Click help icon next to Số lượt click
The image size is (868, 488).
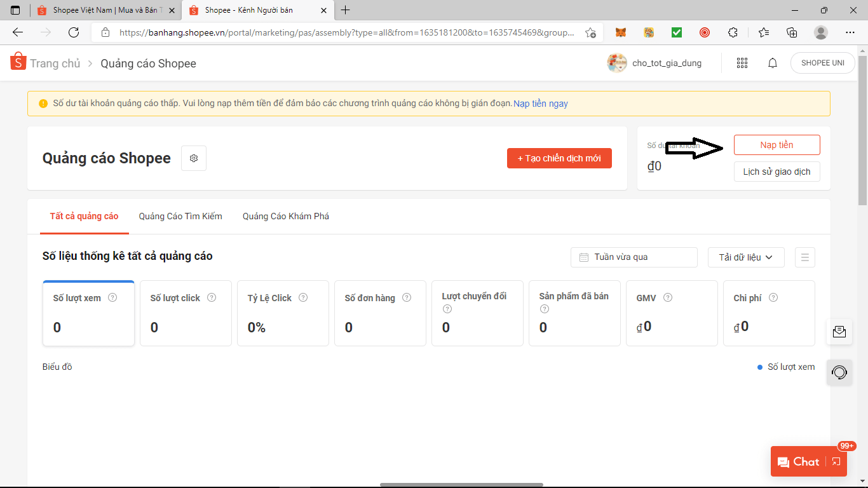212,297
